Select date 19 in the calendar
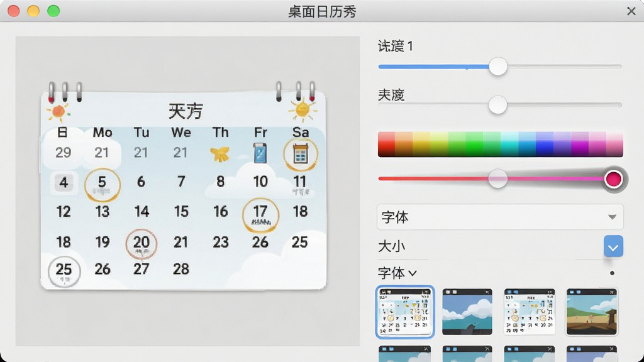This screenshot has height=362, width=644. (103, 242)
